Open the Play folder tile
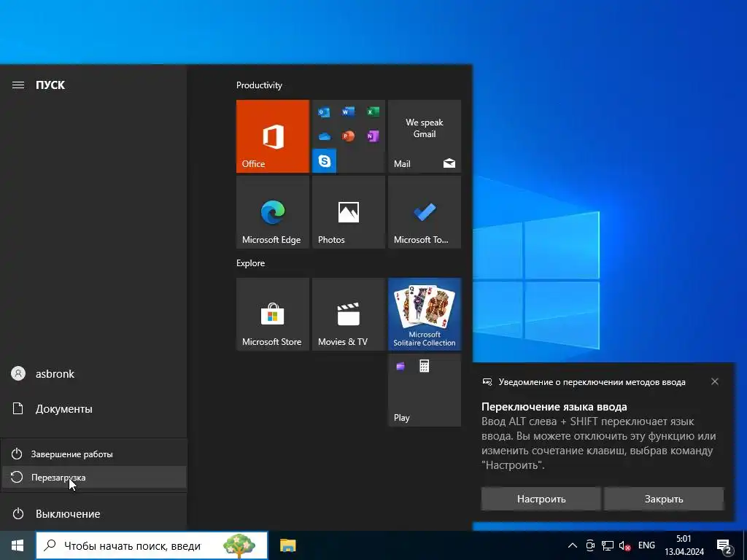Image resolution: width=747 pixels, height=560 pixels. tap(425, 390)
